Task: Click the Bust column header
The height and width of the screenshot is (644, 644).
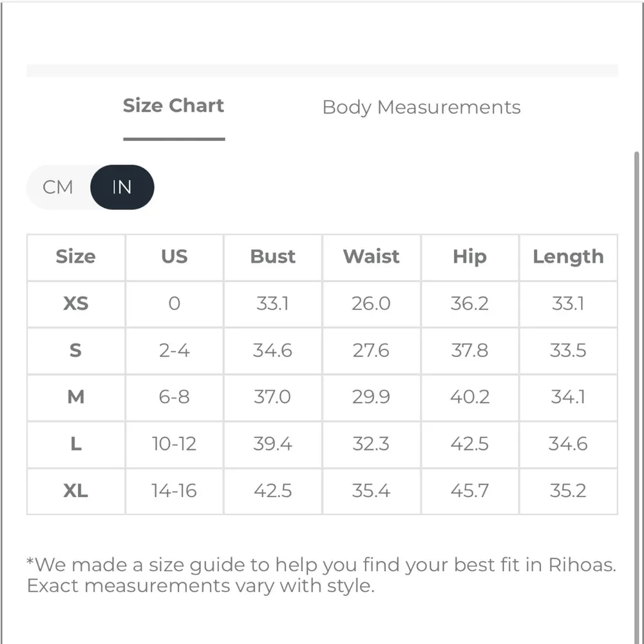Action: pyautogui.click(x=272, y=256)
